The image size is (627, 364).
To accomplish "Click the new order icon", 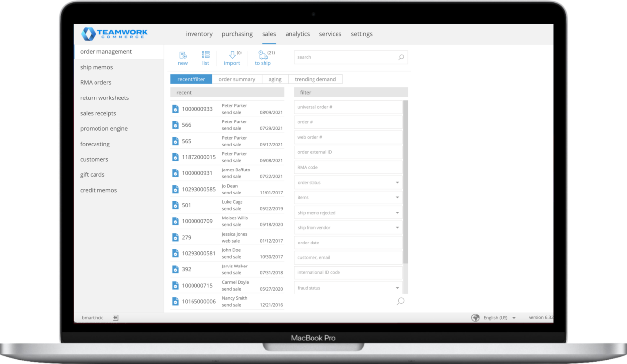I will 183,57.
